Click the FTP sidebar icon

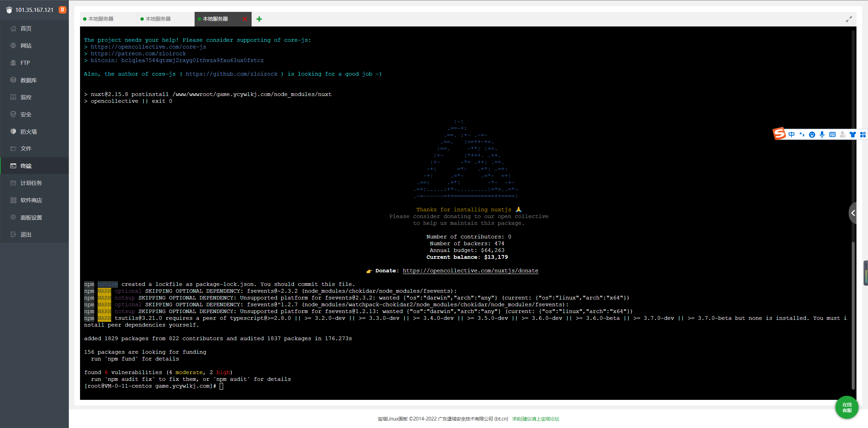click(13, 63)
